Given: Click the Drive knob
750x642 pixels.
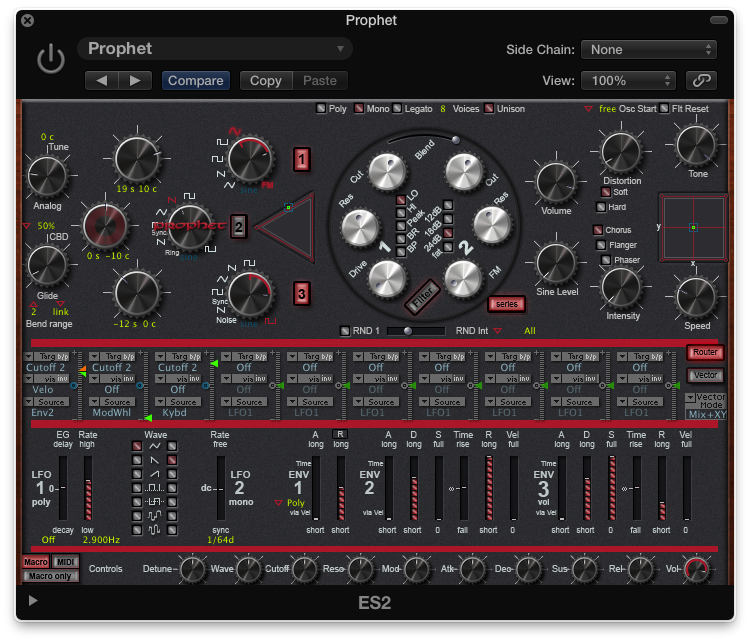Looking at the screenshot, I should tap(387, 279).
